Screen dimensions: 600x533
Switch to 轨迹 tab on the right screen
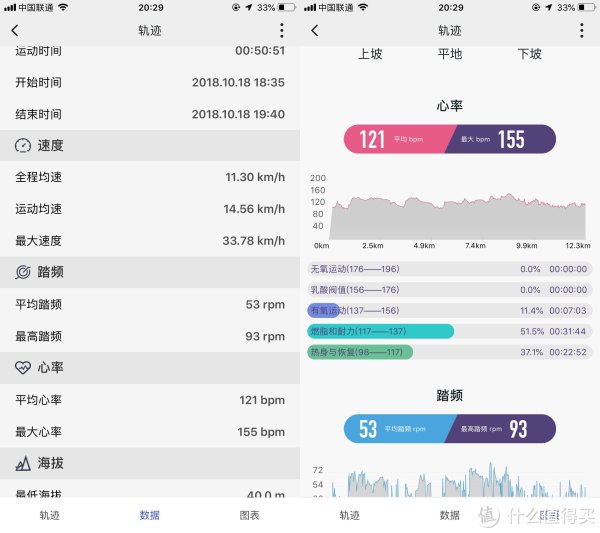(350, 515)
